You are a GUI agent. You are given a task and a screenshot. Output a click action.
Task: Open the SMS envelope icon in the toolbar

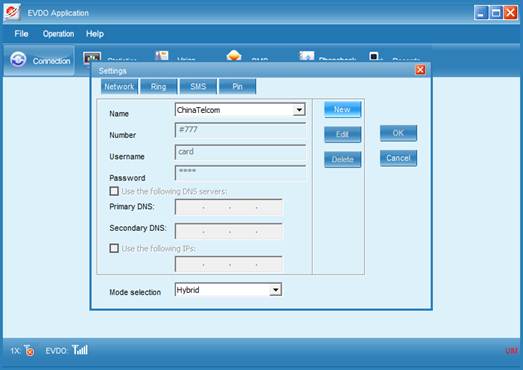point(234,56)
